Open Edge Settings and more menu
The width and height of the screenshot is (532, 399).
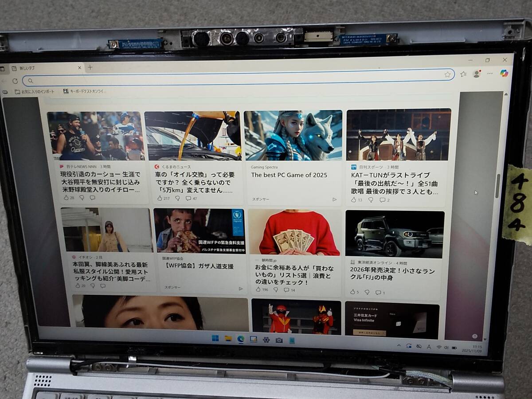point(490,73)
